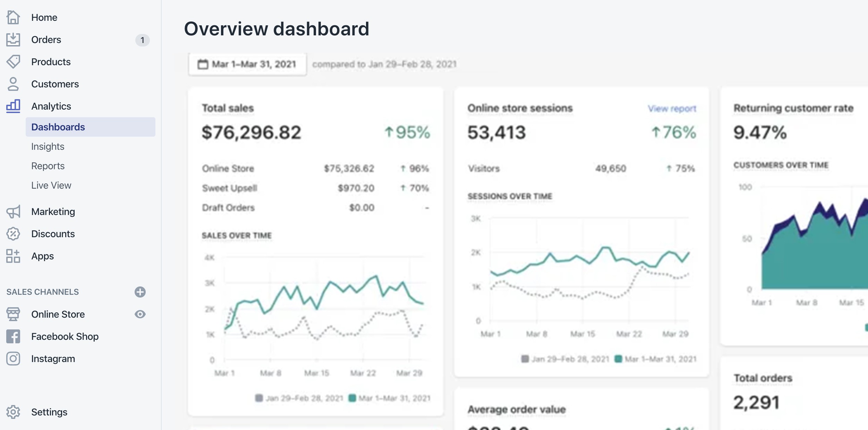Select the Products tag icon
The image size is (868, 430).
point(13,61)
